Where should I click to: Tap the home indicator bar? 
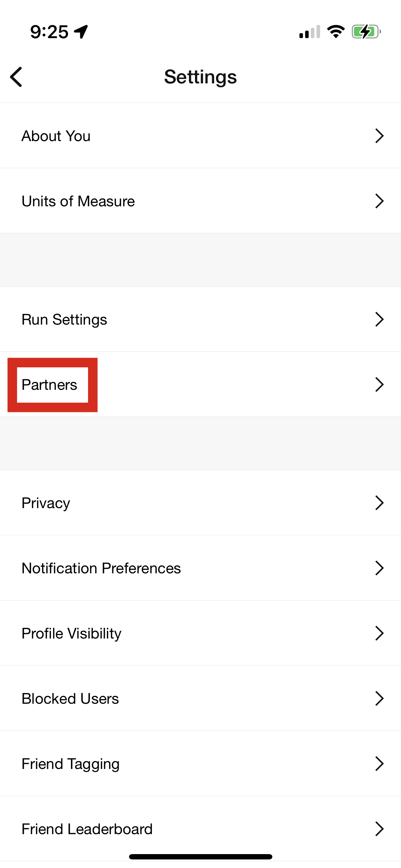(200, 857)
